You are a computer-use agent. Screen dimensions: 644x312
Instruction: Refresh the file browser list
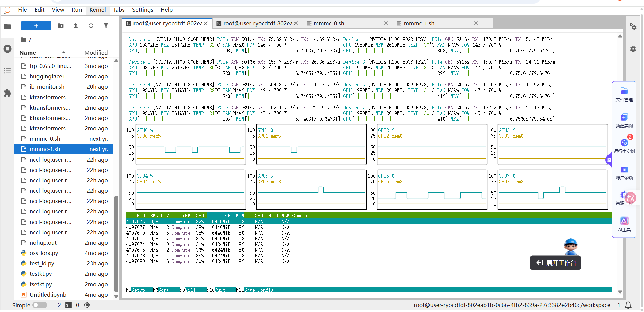pos(91,26)
